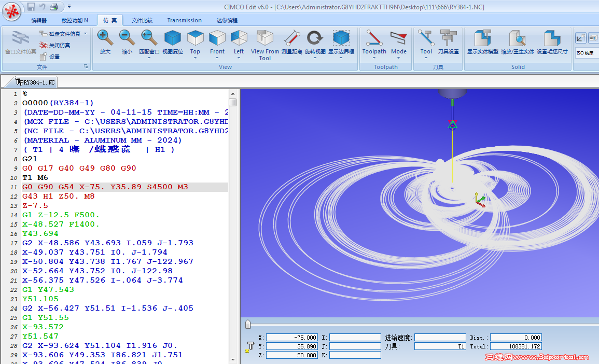Click the Z coordinate field showing 50.000
599x364 pixels.
[x=292, y=355]
